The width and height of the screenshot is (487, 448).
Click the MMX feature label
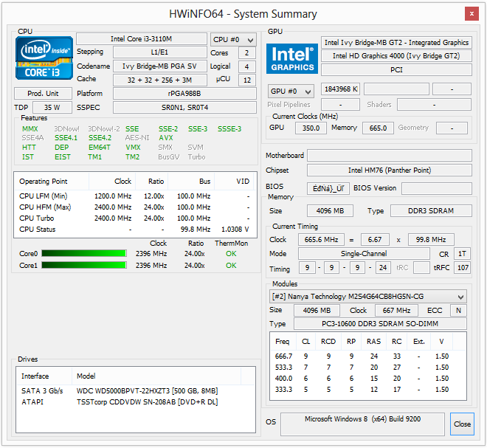[x=30, y=129]
